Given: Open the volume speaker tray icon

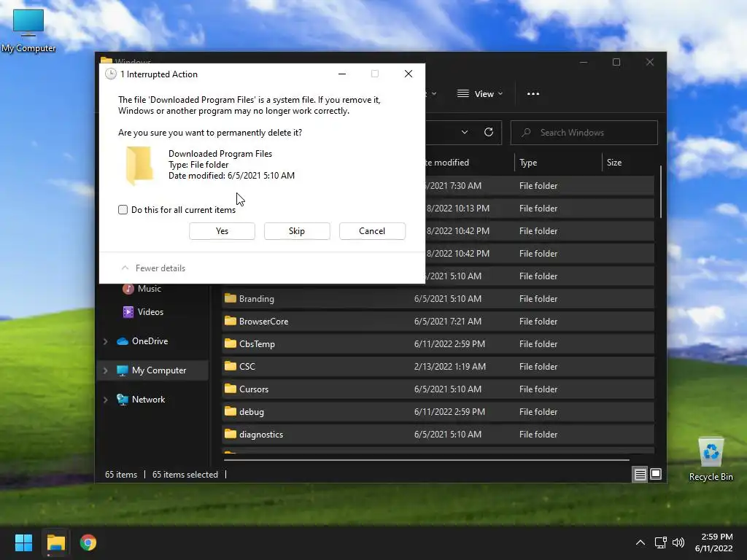Looking at the screenshot, I should coord(678,542).
